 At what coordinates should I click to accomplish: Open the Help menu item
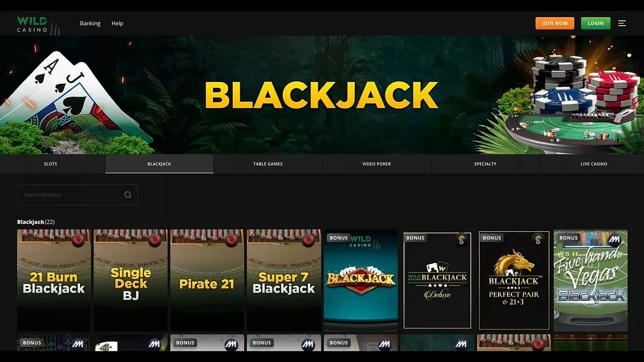click(118, 23)
